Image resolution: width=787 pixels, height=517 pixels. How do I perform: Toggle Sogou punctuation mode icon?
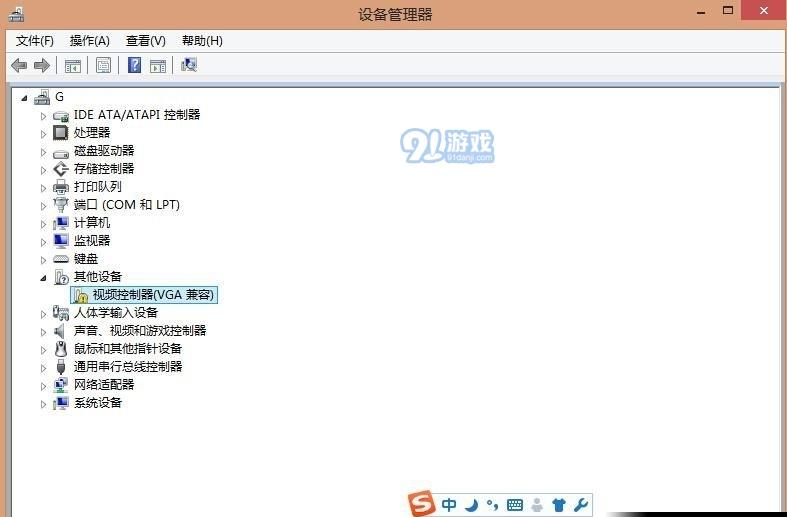[x=492, y=504]
